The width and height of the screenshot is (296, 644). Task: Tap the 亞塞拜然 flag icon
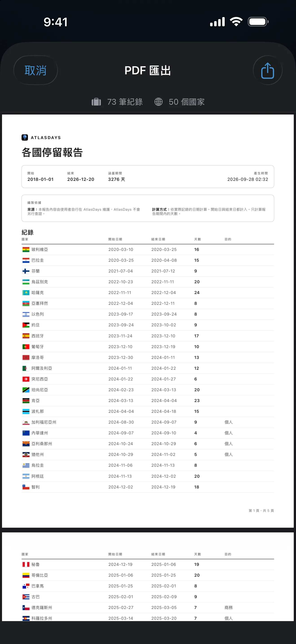click(x=26, y=303)
